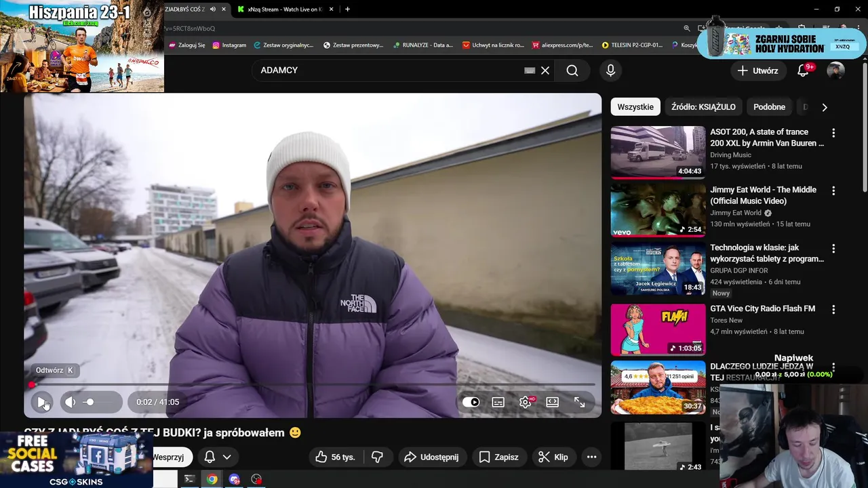Viewport: 868px width, 488px height.
Task: Select the Wszystkie filter chip
Action: tap(635, 107)
